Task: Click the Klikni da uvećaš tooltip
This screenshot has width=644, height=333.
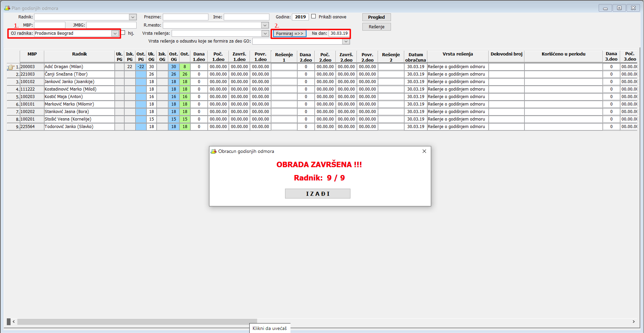Action: [x=270, y=328]
